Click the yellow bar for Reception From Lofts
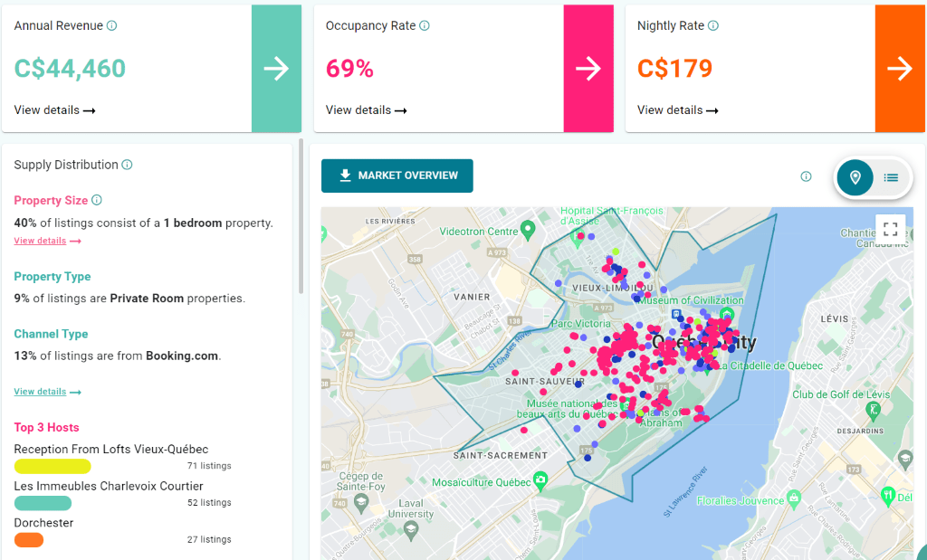Image resolution: width=927 pixels, height=560 pixels. tap(52, 466)
